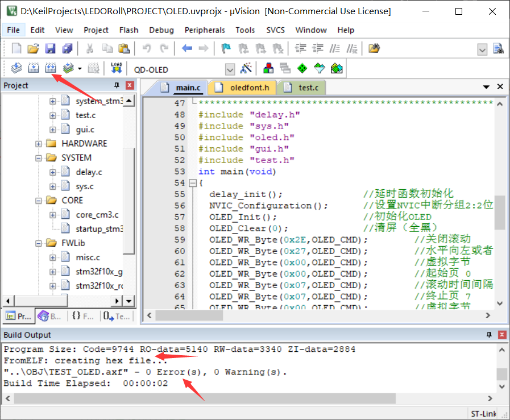Open the Project menu

[x=96, y=30]
